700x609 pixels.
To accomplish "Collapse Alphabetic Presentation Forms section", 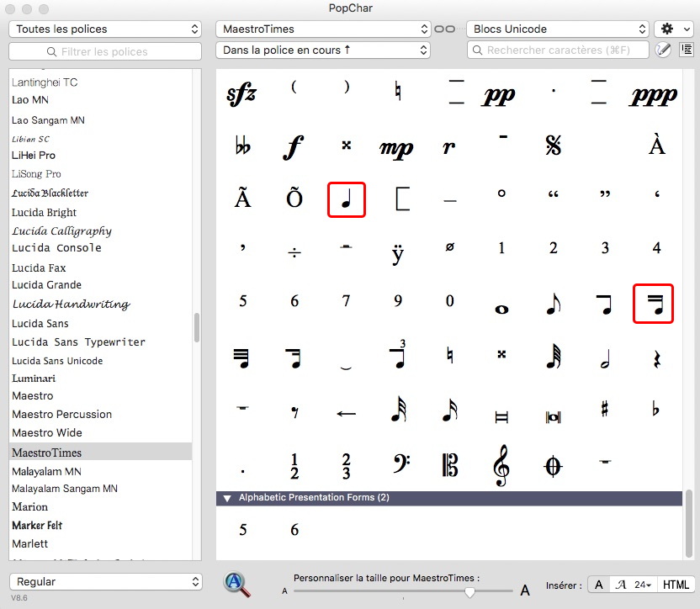I will click(x=227, y=498).
